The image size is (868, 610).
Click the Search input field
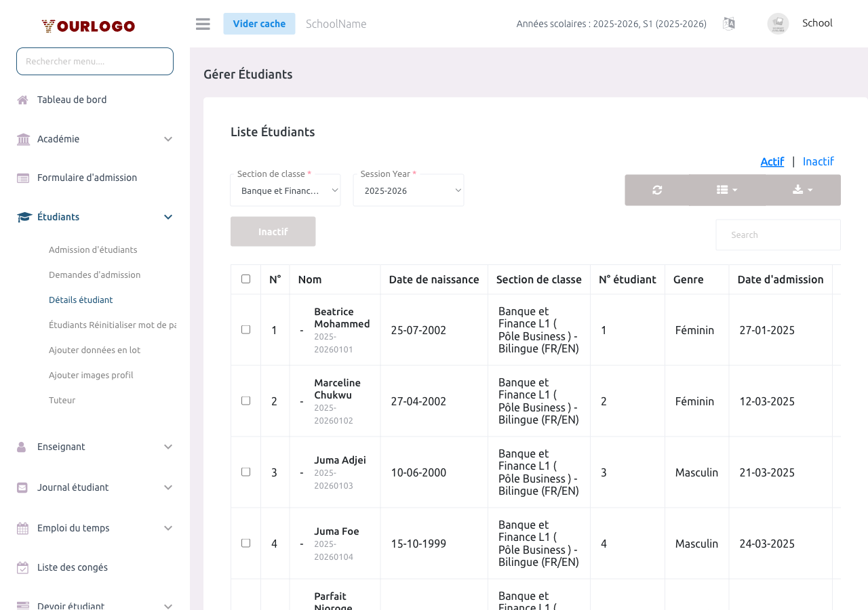778,234
